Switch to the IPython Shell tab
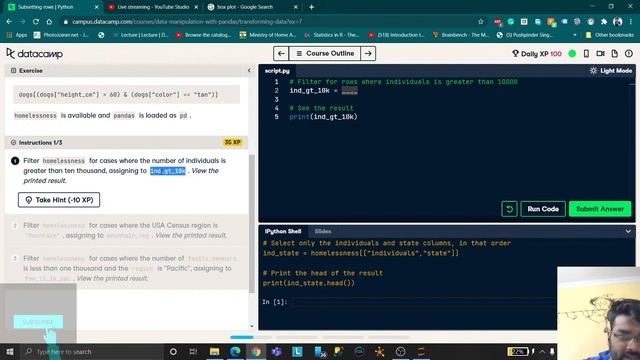This screenshot has width=640, height=360. (283, 231)
